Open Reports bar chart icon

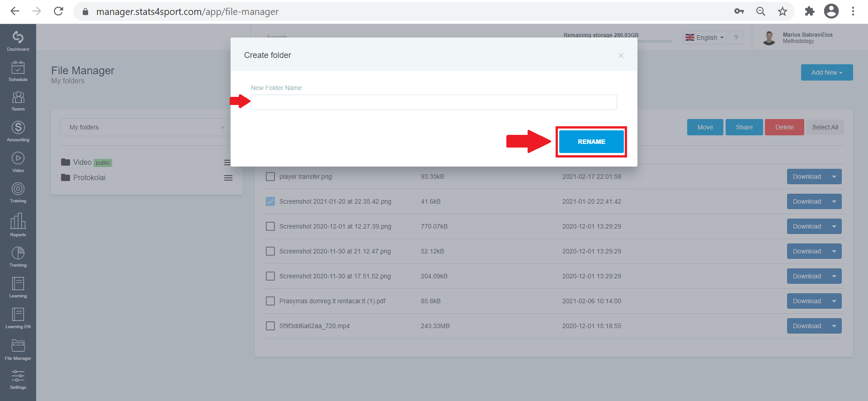(x=18, y=225)
